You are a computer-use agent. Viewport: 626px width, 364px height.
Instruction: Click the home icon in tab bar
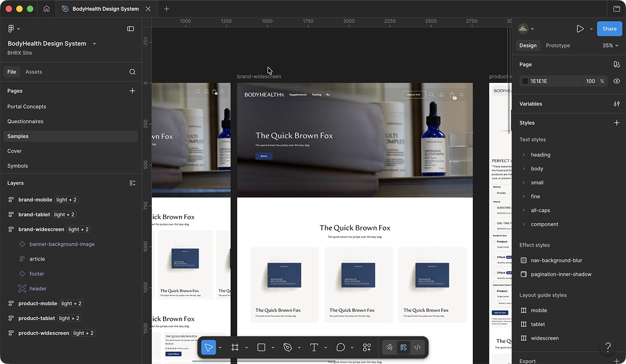(46, 9)
